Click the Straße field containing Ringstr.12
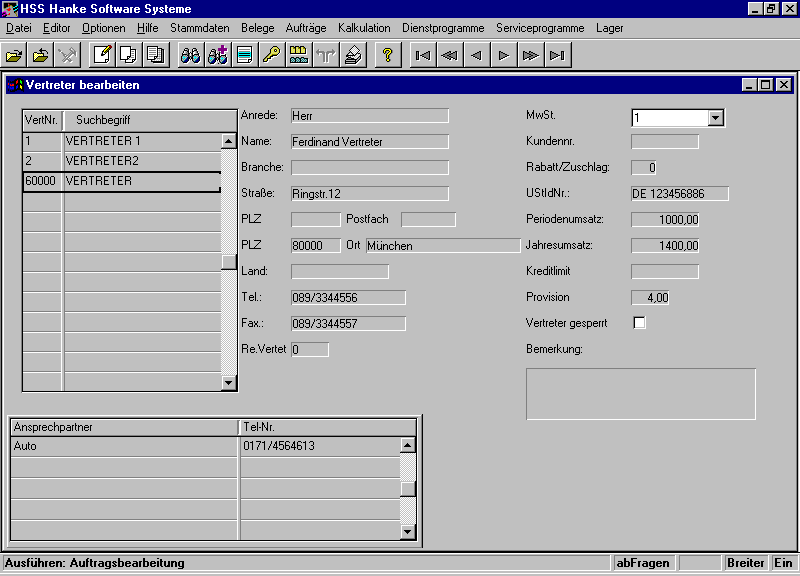Image resolution: width=800 pixels, height=576 pixels. tap(369, 194)
